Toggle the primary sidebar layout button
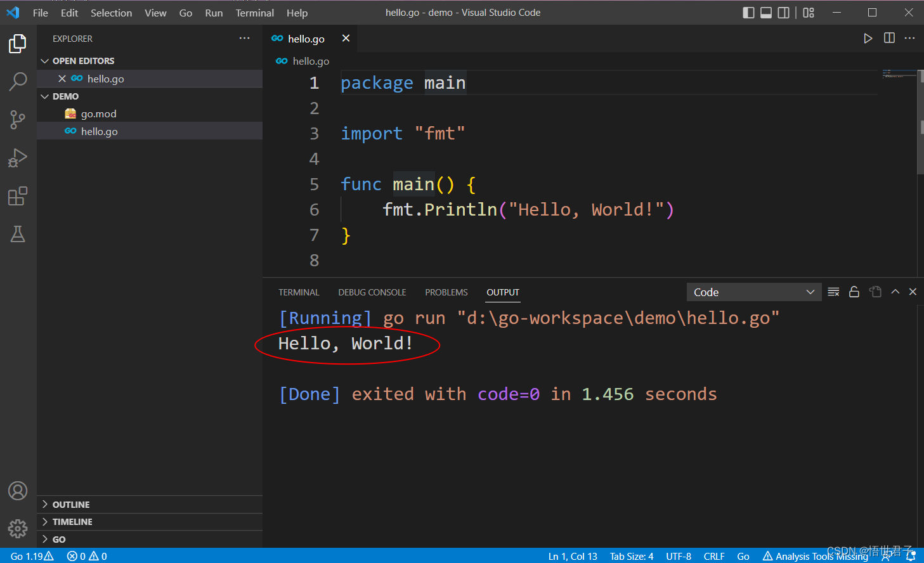 coord(748,13)
